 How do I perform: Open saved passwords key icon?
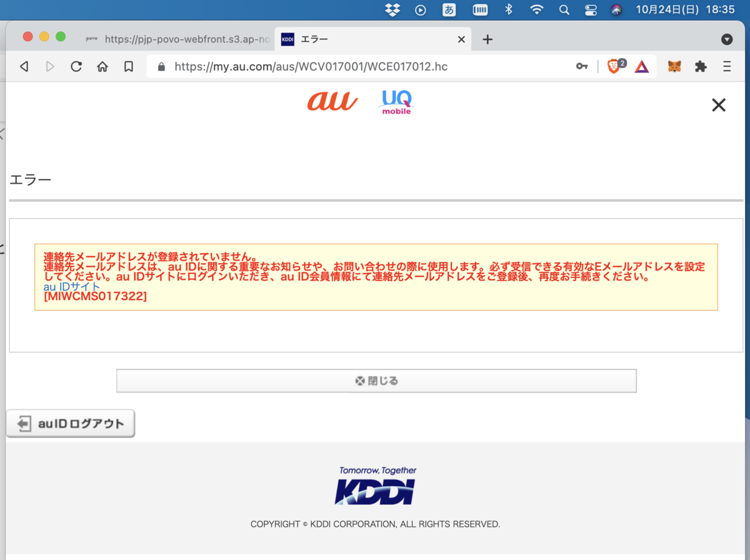click(x=582, y=66)
